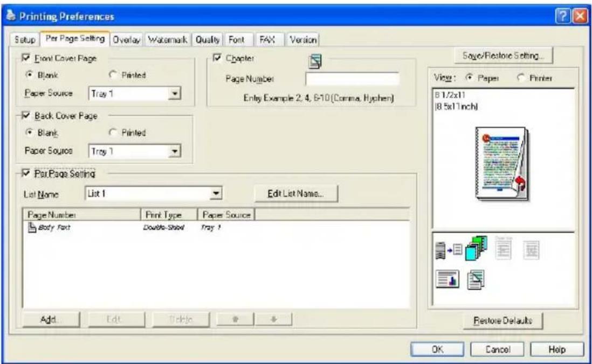The height and width of the screenshot is (364, 592).
Task: Click the document with chart icon
Action: click(x=448, y=279)
